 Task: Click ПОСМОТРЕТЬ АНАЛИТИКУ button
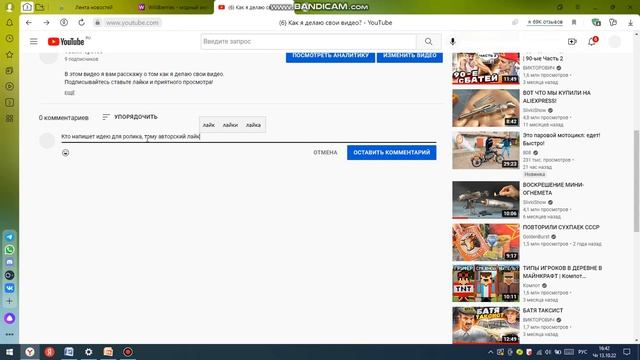click(x=330, y=56)
